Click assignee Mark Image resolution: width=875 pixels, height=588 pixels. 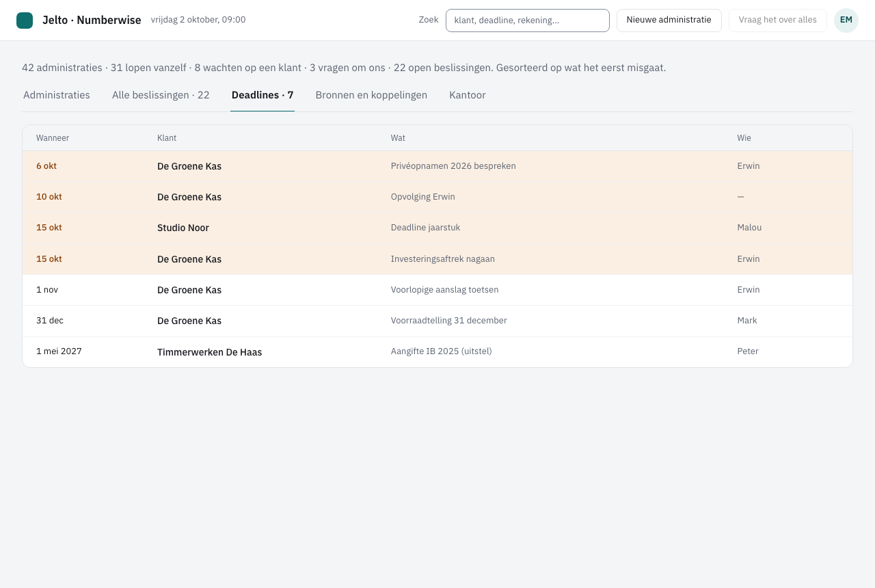tap(747, 321)
